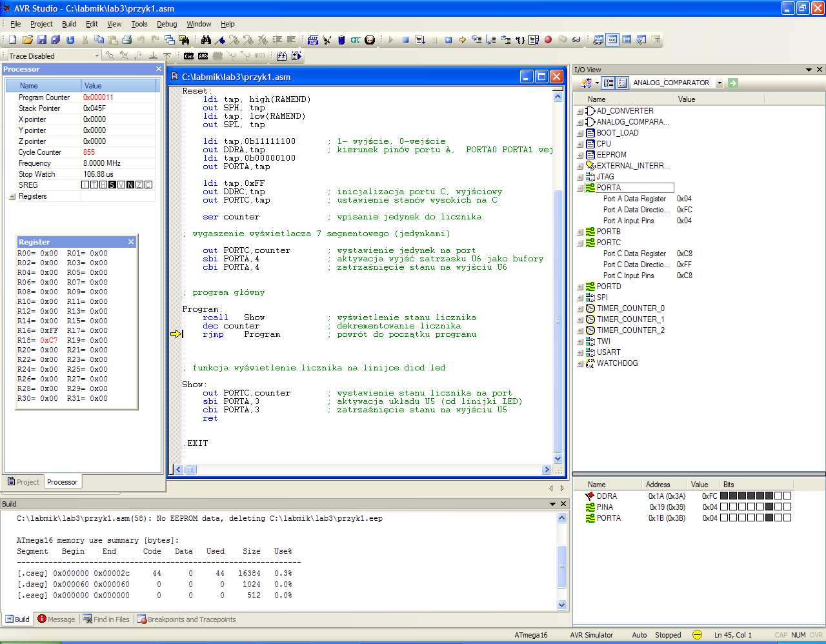Toggle the N flag in SREG

(x=130, y=185)
